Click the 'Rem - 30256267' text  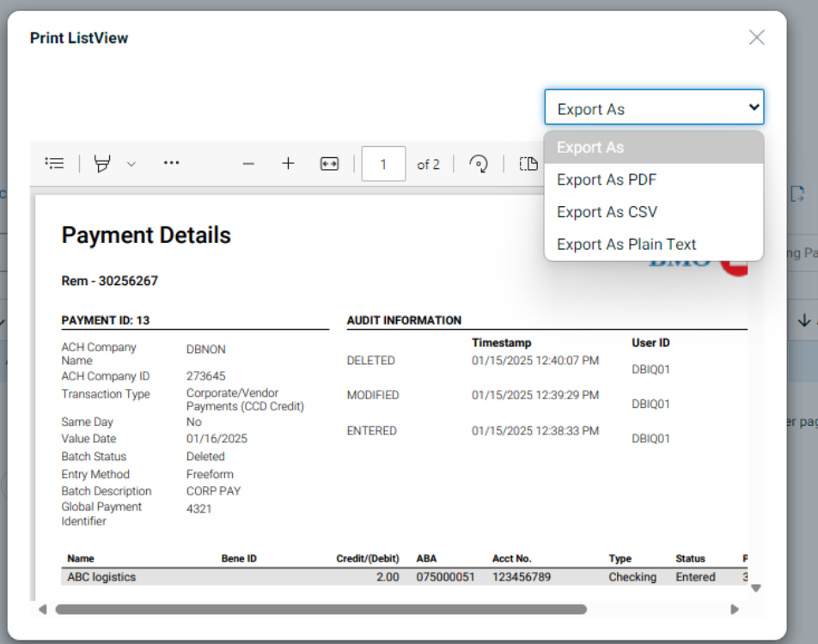[x=110, y=281]
